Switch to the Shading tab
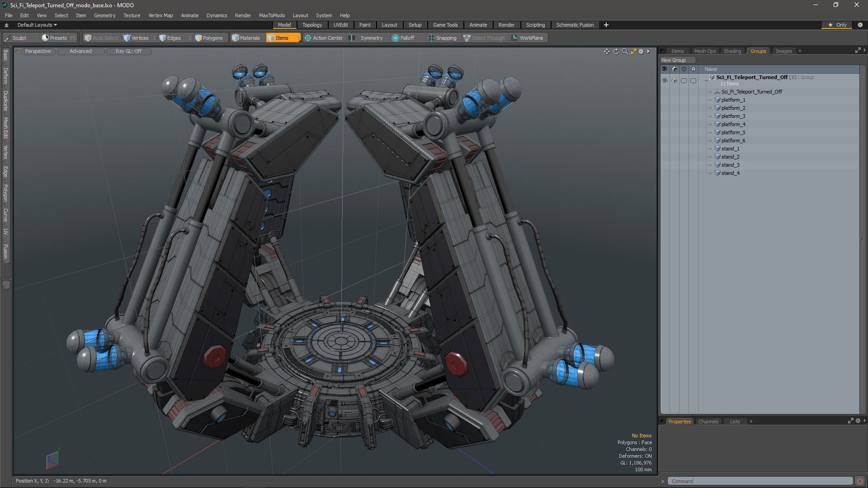The image size is (868, 488). pyautogui.click(x=732, y=51)
